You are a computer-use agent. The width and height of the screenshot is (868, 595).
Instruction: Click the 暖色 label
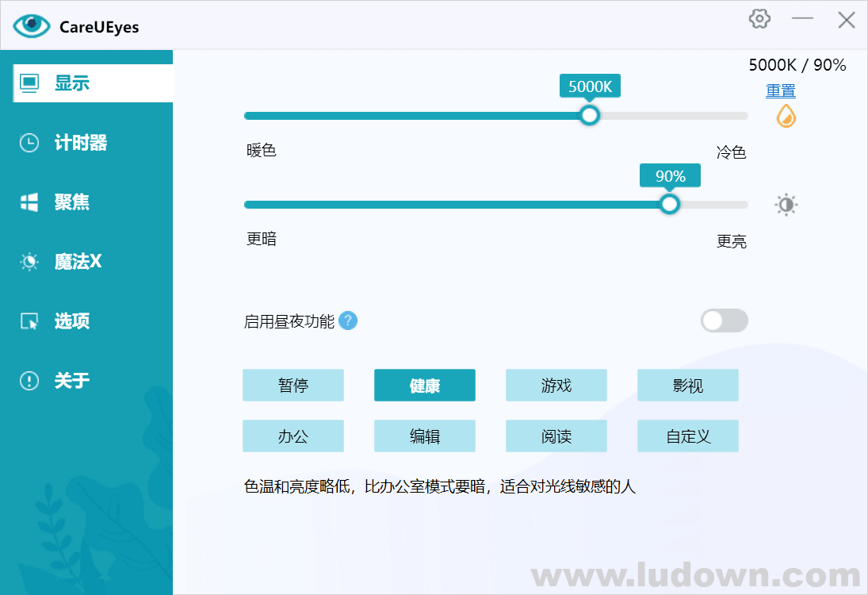pos(262,150)
